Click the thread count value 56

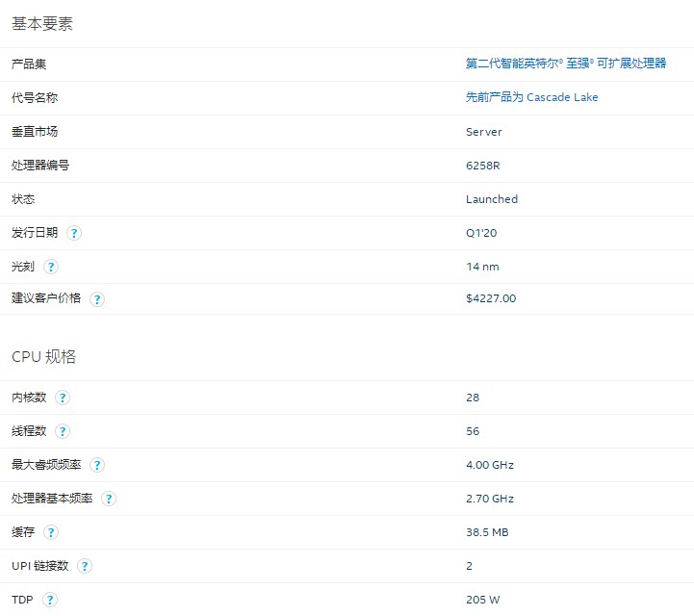point(473,431)
